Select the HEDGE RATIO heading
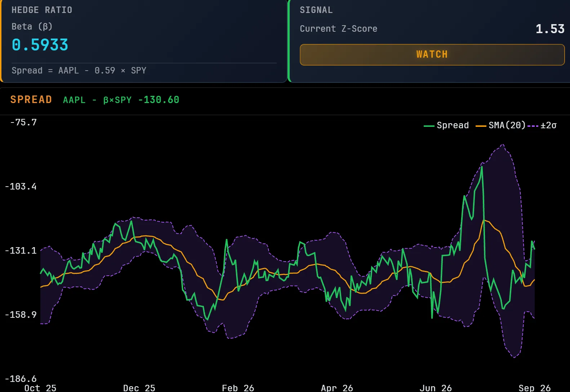This screenshot has width=570, height=392. (42, 10)
